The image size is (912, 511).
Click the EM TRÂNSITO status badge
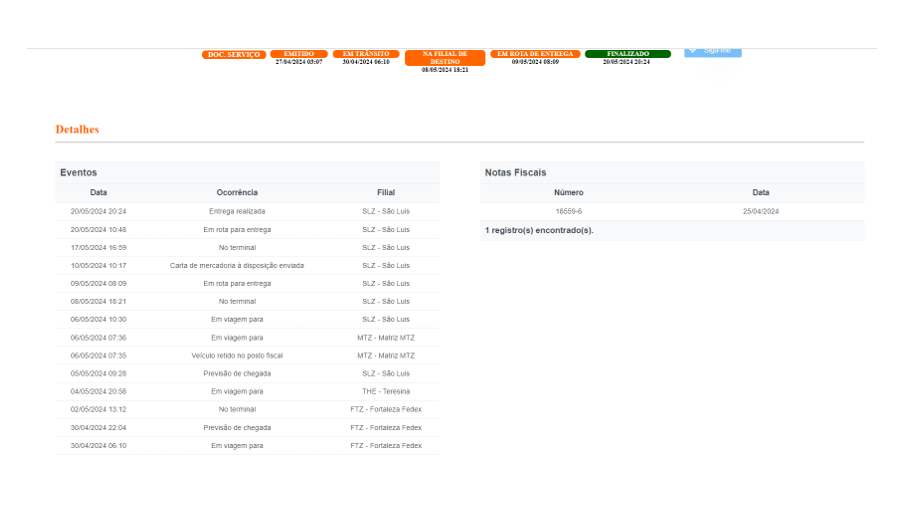pos(366,54)
